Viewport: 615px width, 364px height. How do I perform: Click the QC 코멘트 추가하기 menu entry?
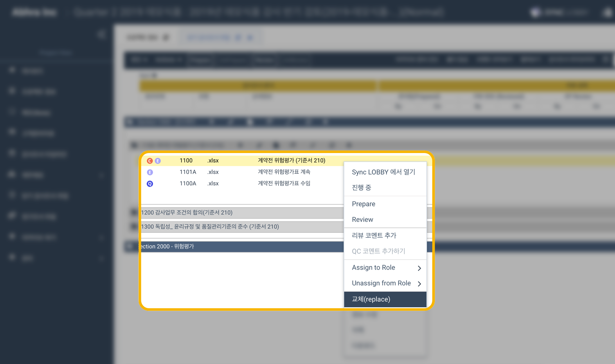coord(378,251)
